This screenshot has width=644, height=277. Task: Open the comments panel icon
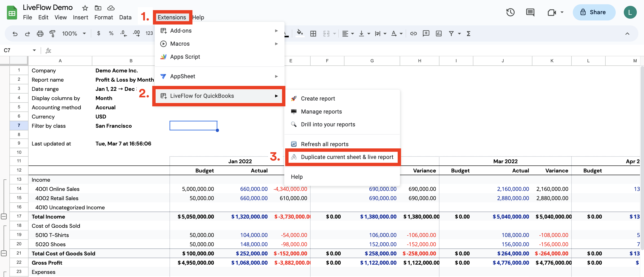(x=530, y=12)
